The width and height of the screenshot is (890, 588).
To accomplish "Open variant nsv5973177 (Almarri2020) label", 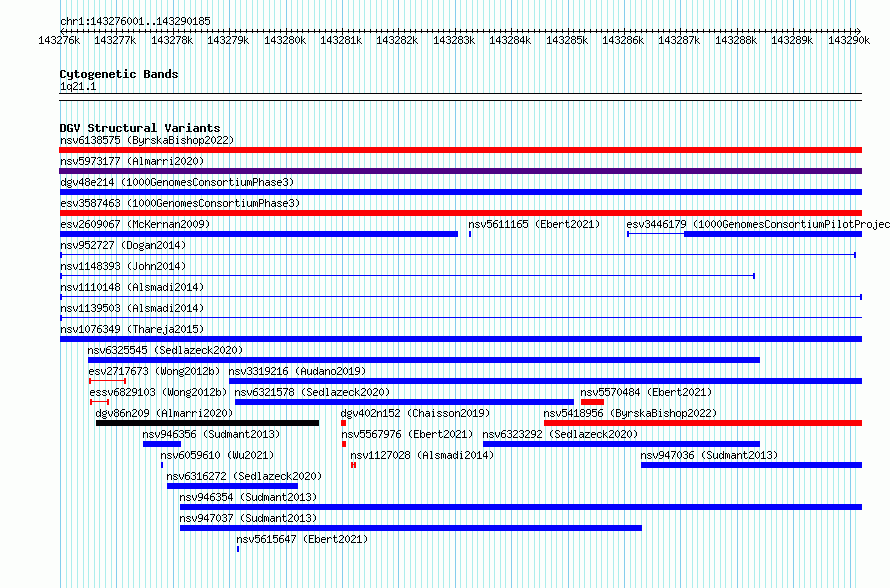I will click(x=132, y=161).
